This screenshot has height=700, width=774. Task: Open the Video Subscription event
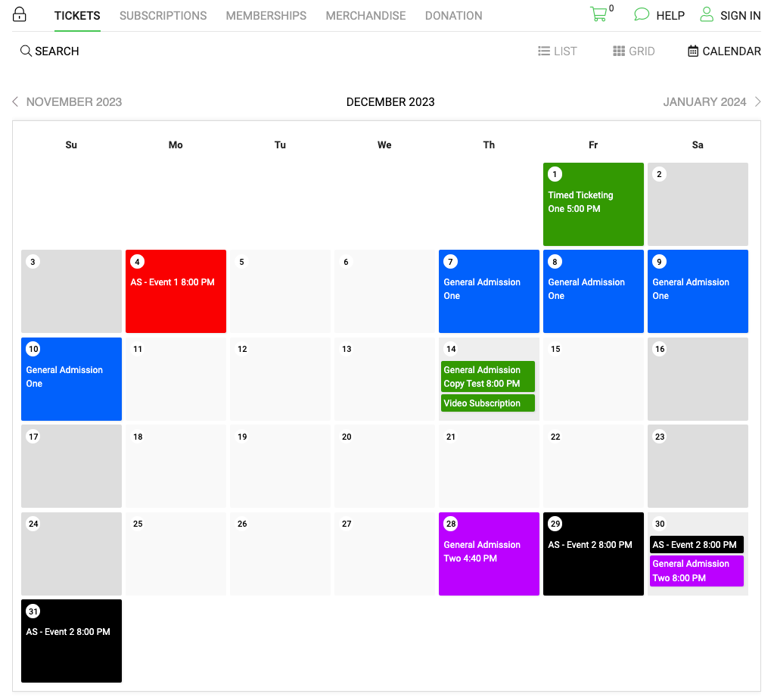point(488,403)
